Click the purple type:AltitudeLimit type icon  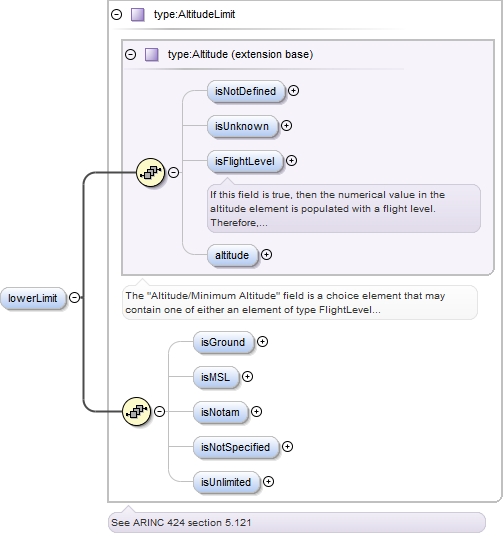[x=138, y=15]
